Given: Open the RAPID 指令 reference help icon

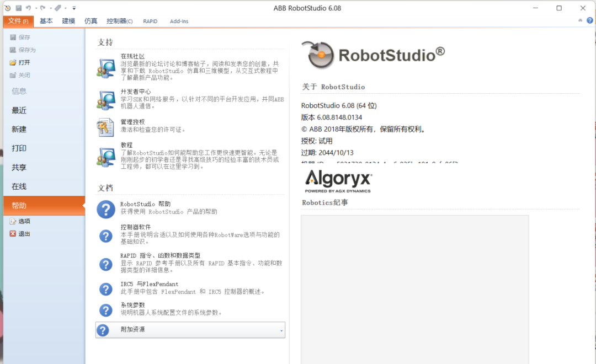Looking at the screenshot, I should pyautogui.click(x=105, y=264).
